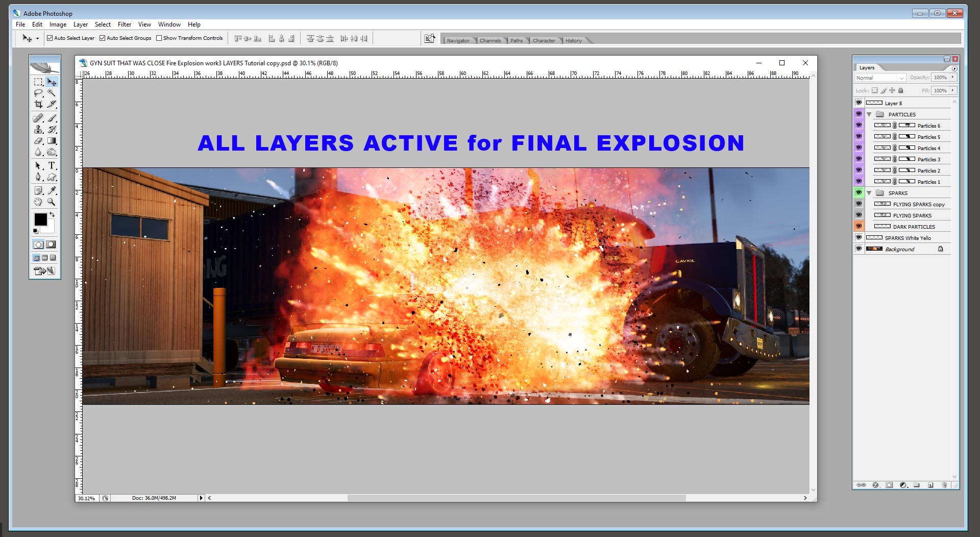This screenshot has height=537, width=980.
Task: Reset default colors icon in toolbox
Action: 36,231
